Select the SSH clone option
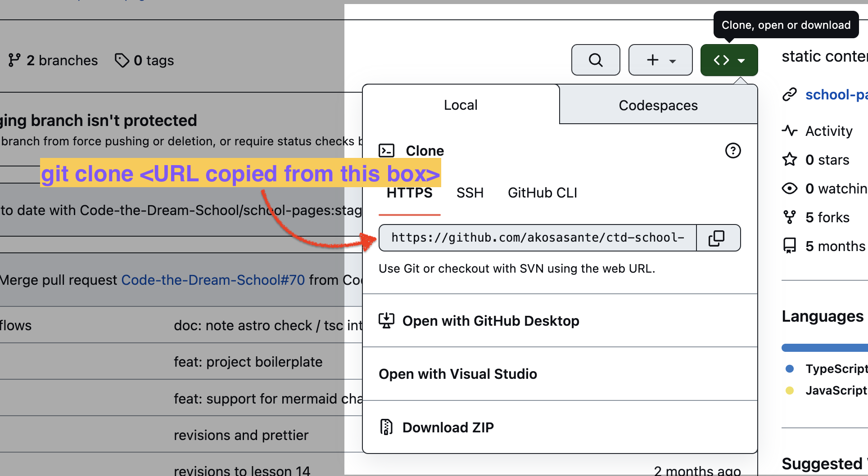The width and height of the screenshot is (868, 476). tap(470, 193)
